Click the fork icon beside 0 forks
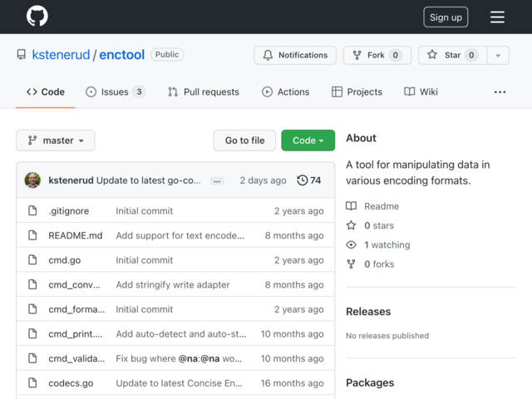The width and height of the screenshot is (532, 399). (351, 264)
